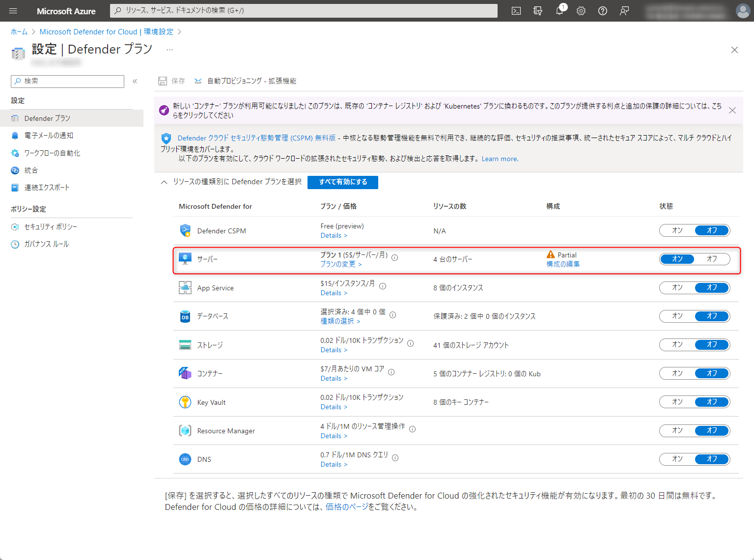The height and width of the screenshot is (560, 754).
Task: Show info tooltip for App Service price
Action: (x=383, y=286)
